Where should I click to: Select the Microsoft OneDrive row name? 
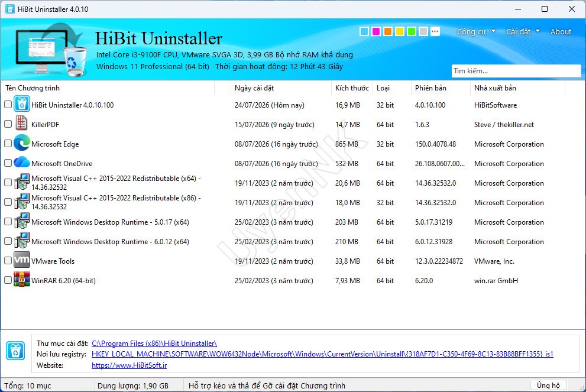(x=61, y=163)
